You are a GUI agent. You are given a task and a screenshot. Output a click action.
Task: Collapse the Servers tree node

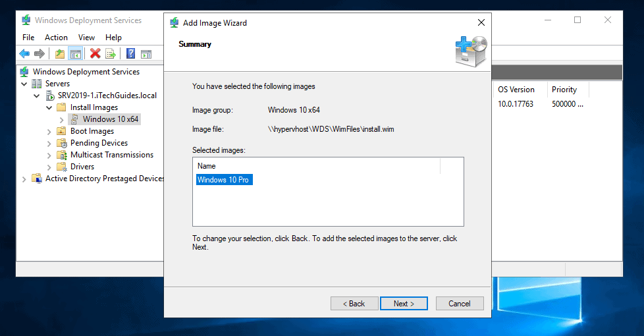click(x=24, y=84)
